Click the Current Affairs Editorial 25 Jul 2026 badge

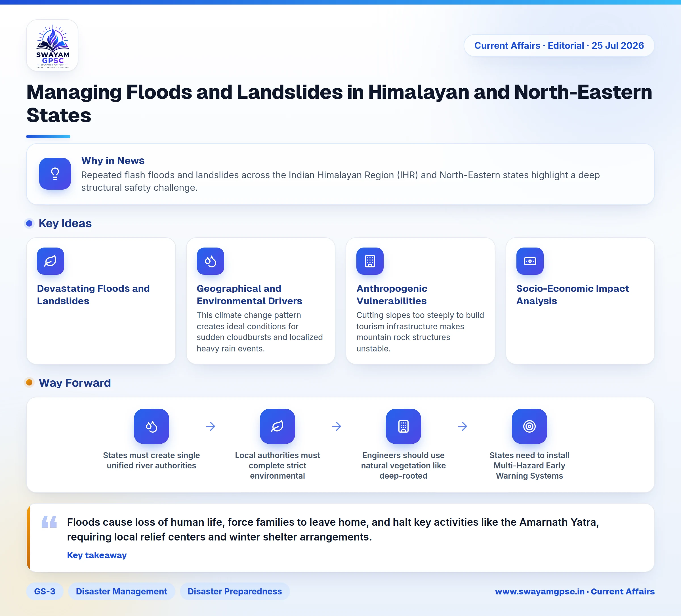click(559, 46)
